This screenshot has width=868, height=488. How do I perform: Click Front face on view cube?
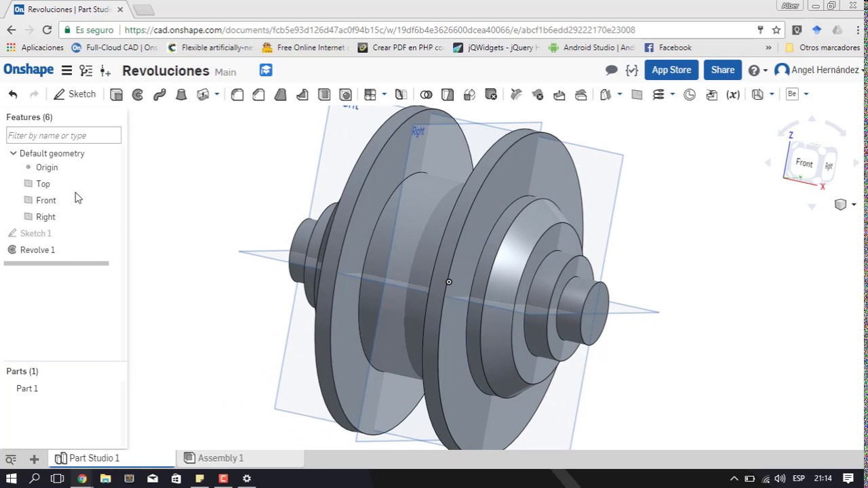coord(804,163)
